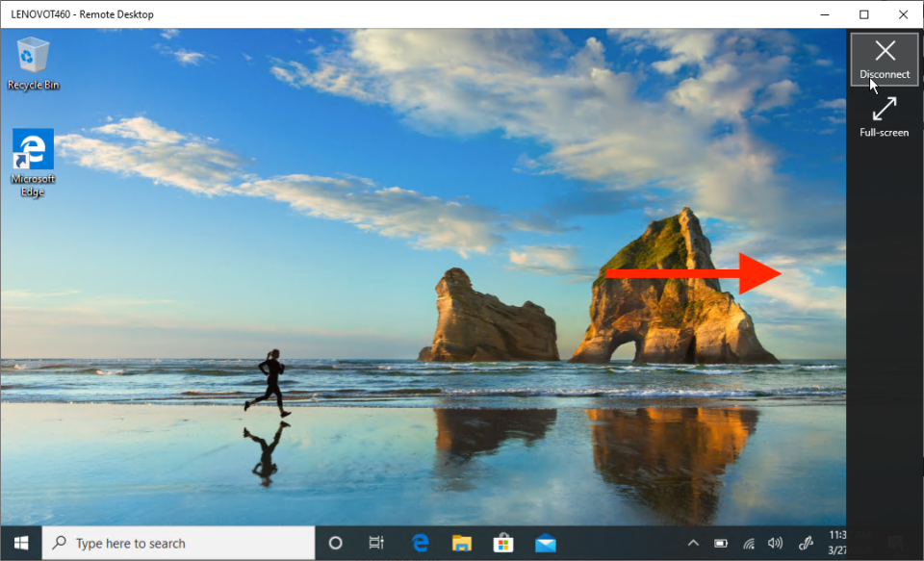
Task: Launch Edge from the remote taskbar
Action: click(421, 543)
